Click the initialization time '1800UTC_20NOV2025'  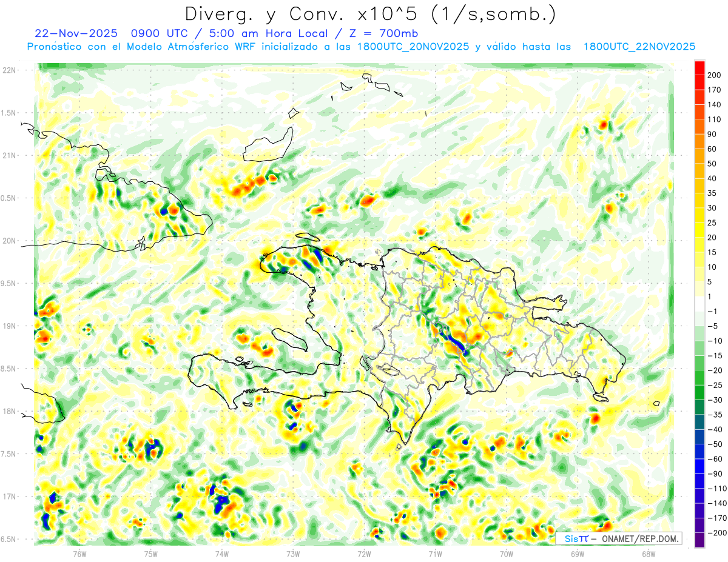coord(413,47)
